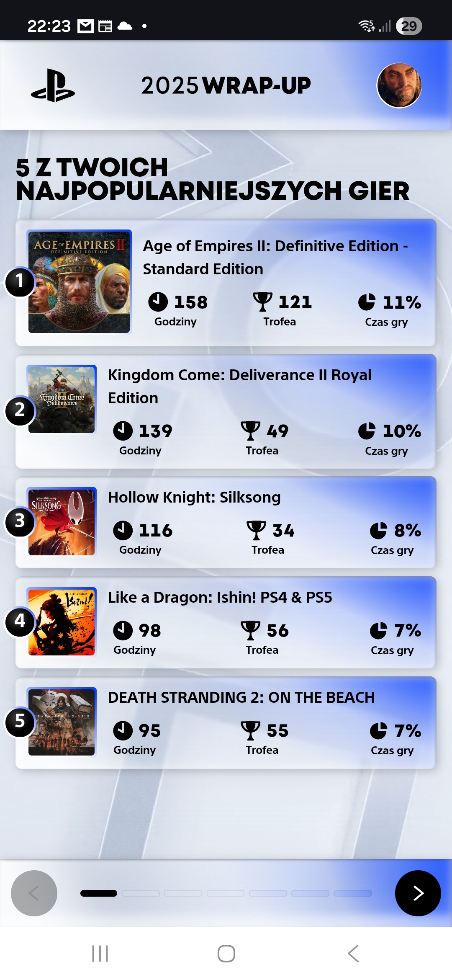Tap the pie chart icon beside 10%

[367, 431]
